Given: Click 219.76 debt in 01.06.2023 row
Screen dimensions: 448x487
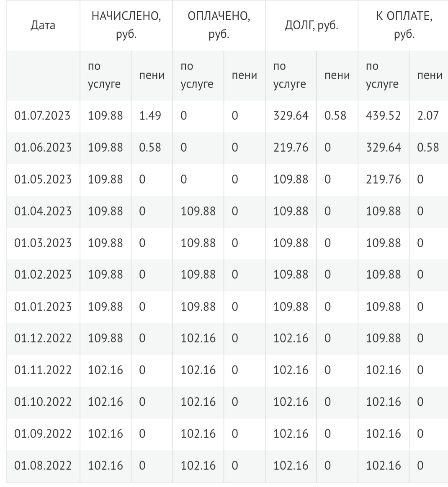Looking at the screenshot, I should tap(291, 148).
